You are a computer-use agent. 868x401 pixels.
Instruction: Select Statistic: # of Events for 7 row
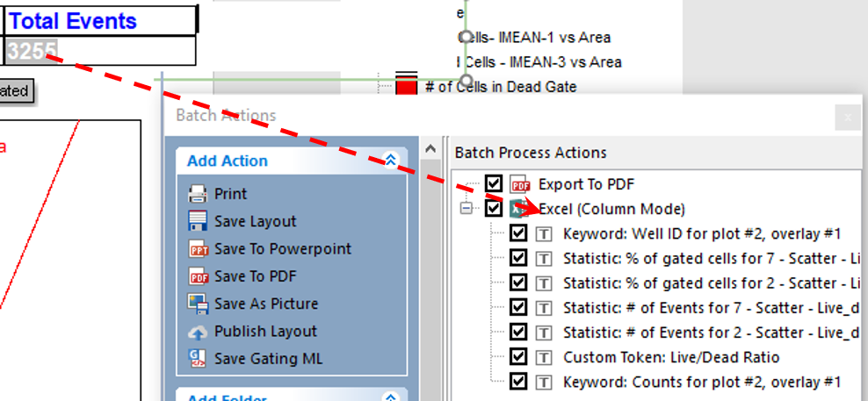[712, 308]
